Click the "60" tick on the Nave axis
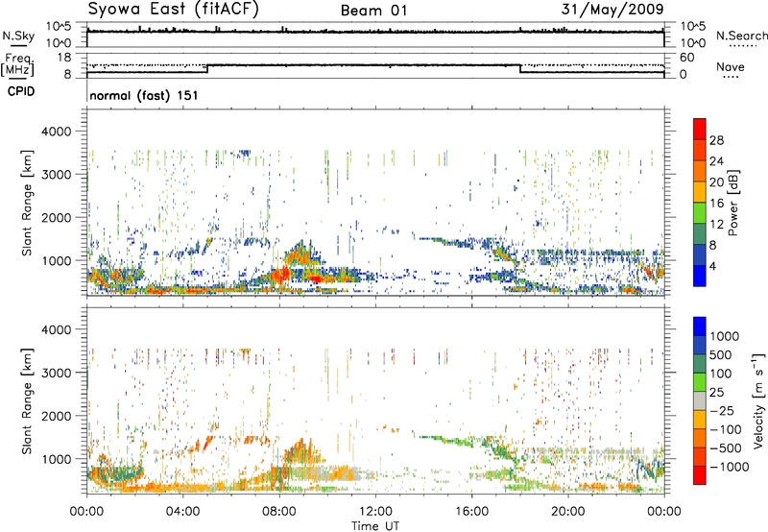768x532 pixels. coord(686,58)
